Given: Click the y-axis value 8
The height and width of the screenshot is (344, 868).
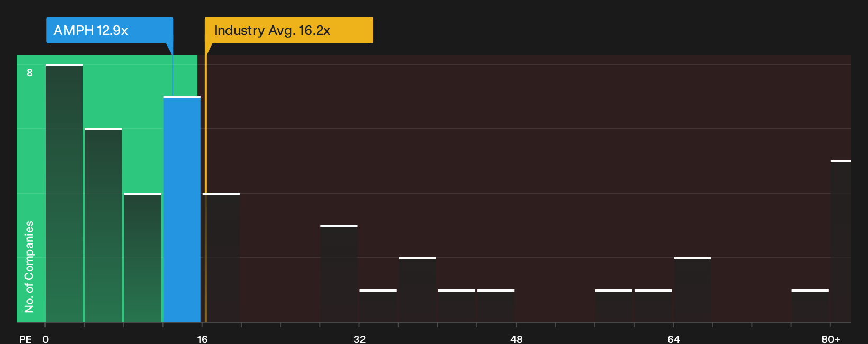Looking at the screenshot, I should click(x=30, y=73).
